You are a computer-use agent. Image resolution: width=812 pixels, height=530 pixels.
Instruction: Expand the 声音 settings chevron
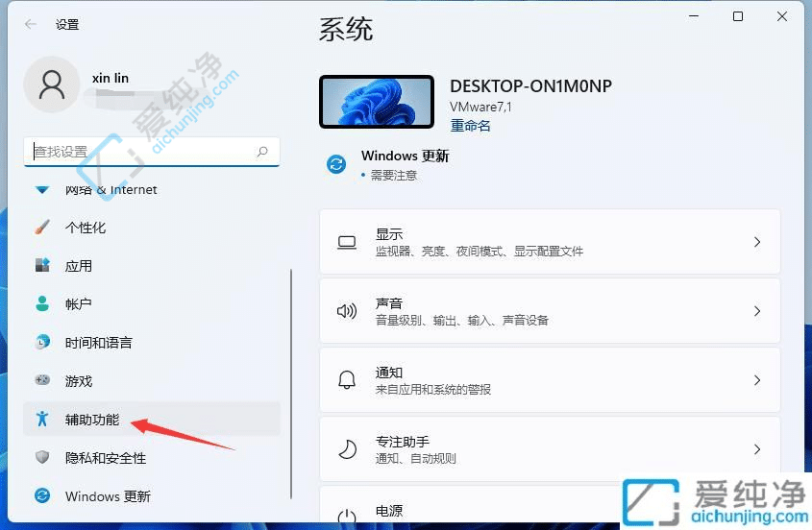coord(757,311)
